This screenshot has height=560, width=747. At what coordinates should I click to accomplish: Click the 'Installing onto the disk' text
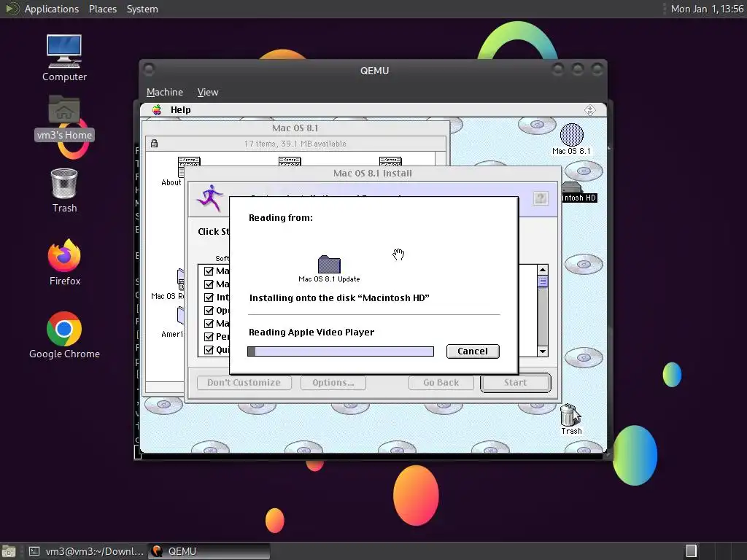pyautogui.click(x=339, y=298)
